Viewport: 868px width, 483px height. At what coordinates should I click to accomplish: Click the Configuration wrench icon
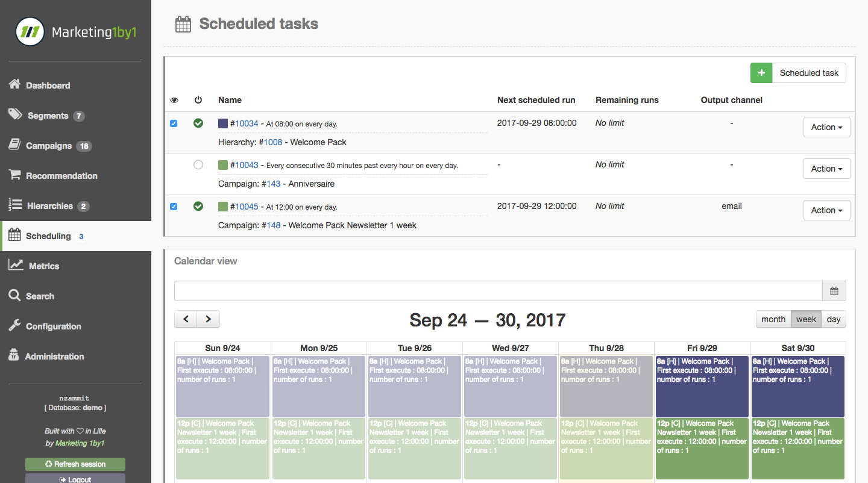click(x=15, y=326)
